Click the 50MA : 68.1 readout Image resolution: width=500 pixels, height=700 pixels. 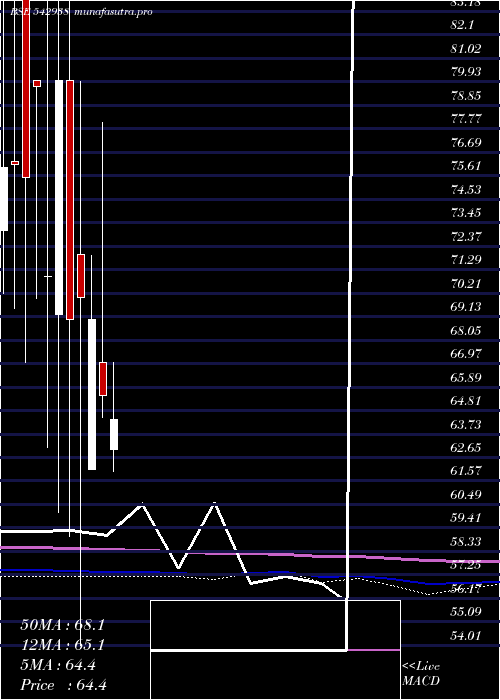point(62,625)
